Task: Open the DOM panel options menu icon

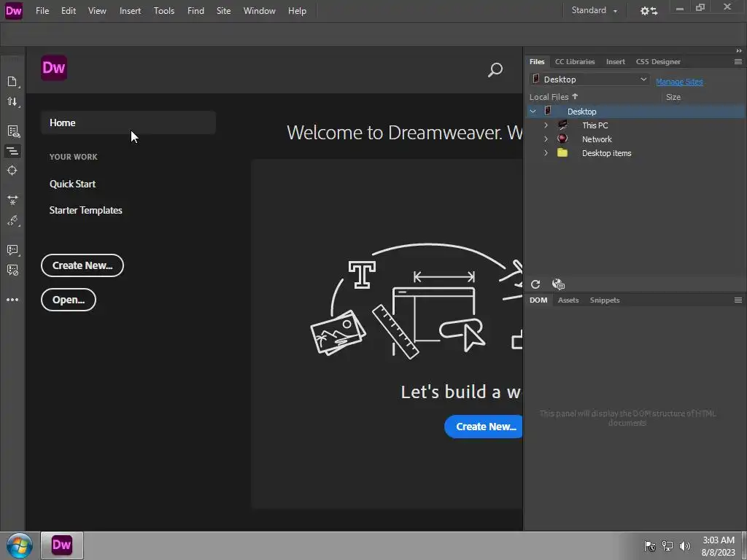Action: [738, 300]
